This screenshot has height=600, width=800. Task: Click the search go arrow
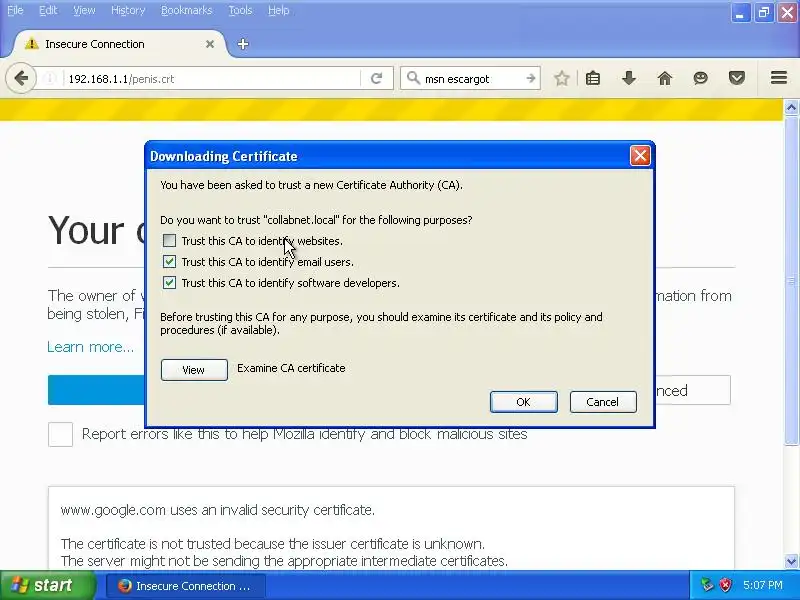[x=531, y=79]
